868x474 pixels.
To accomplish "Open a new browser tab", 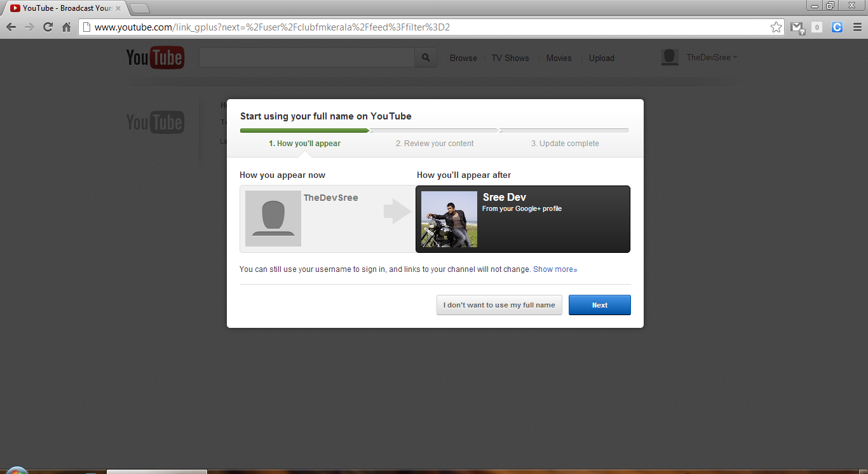I will click(x=139, y=8).
